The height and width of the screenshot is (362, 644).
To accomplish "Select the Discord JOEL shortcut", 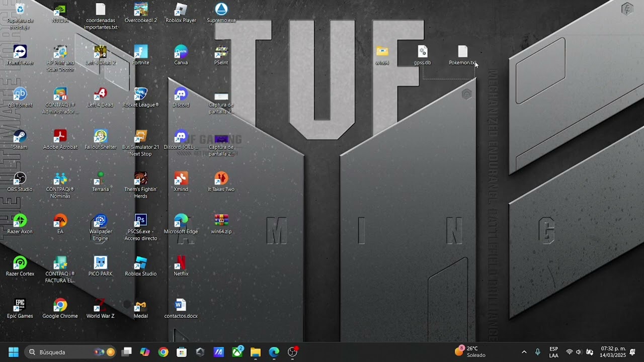I will [181, 140].
